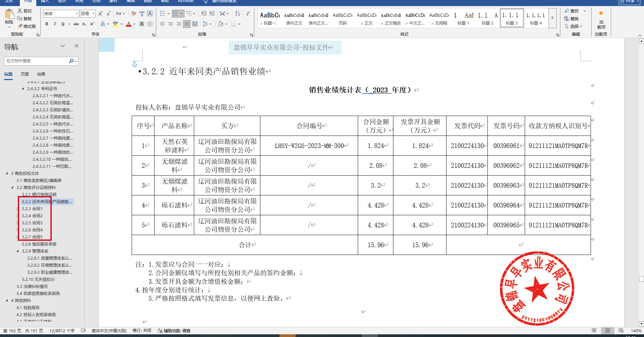Apply character border icon
The width and height of the screenshot is (644, 337).
click(x=150, y=13)
